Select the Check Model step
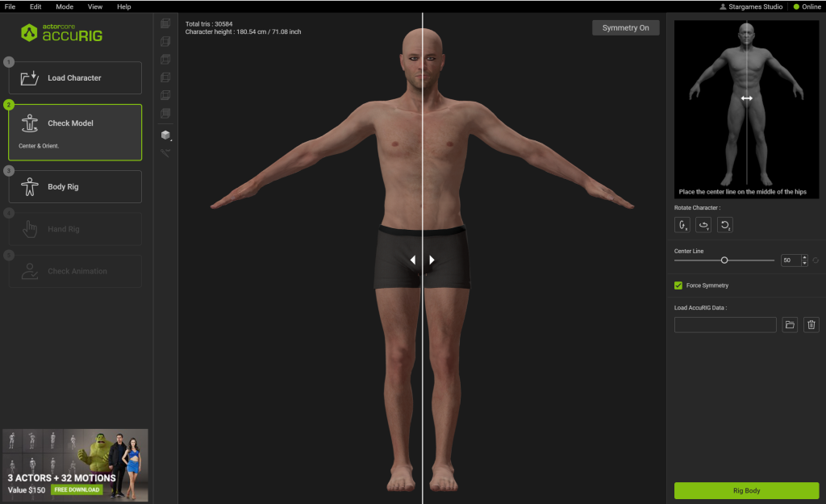826x504 pixels. pos(75,132)
